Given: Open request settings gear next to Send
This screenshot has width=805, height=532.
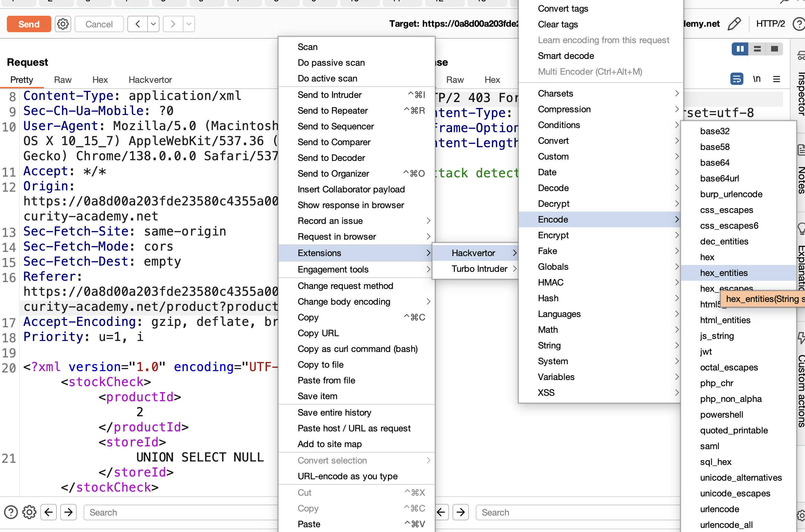Looking at the screenshot, I should pos(63,24).
